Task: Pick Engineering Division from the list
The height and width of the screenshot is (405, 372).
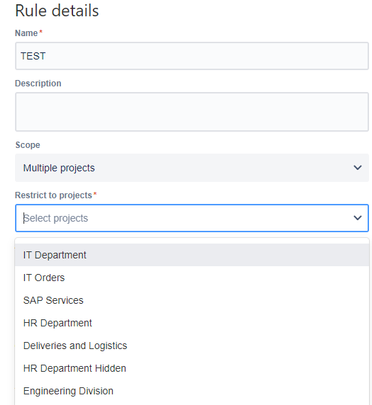Action: 192,391
